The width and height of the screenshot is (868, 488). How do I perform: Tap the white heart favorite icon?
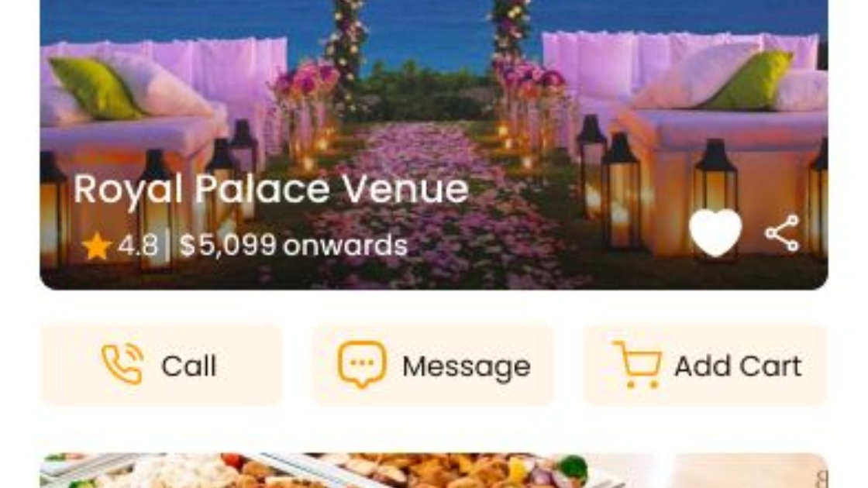tap(715, 233)
